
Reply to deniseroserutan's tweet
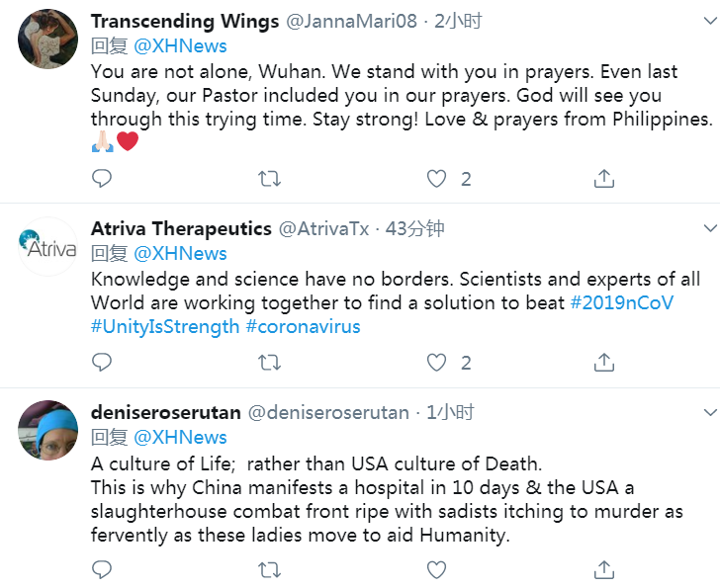click(x=102, y=570)
